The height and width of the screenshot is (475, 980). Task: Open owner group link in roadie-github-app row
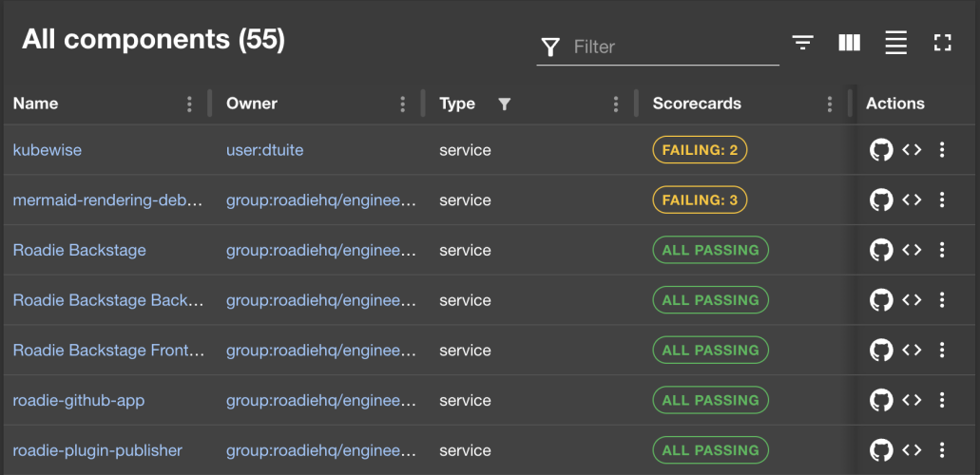click(x=321, y=400)
